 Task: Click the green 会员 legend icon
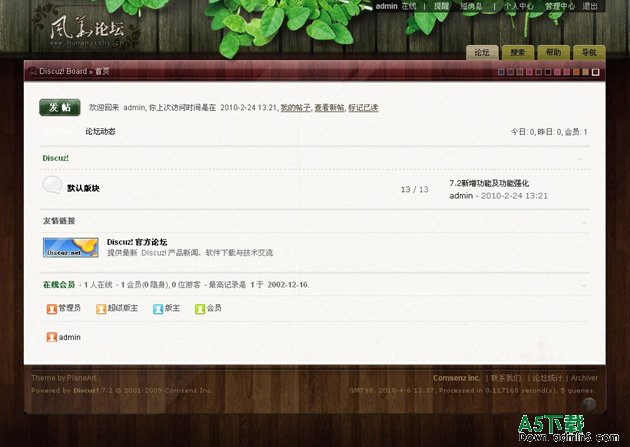pos(200,308)
